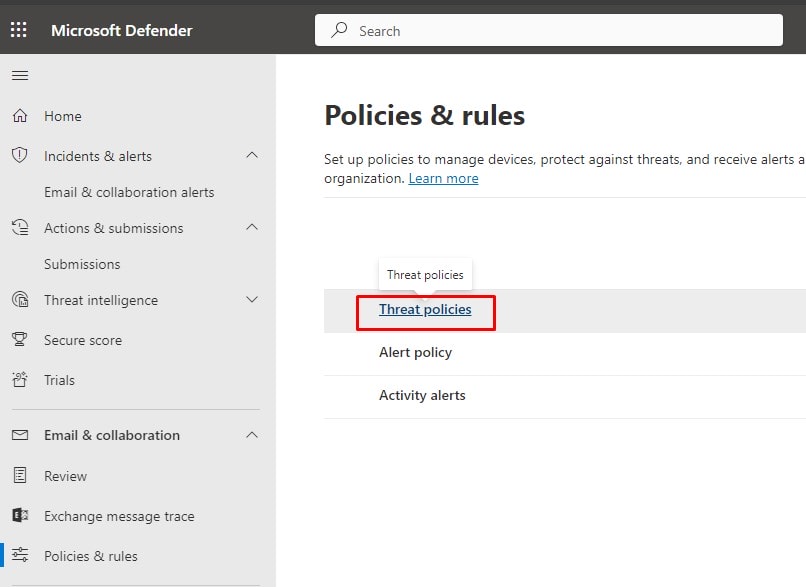
Task: Click Incidents & alerts label
Action: point(98,156)
